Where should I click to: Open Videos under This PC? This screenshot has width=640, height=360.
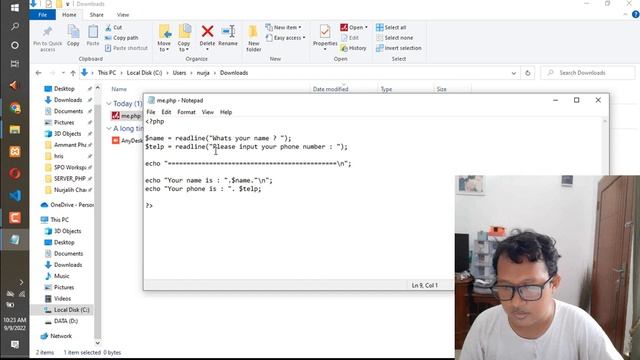[58, 299]
